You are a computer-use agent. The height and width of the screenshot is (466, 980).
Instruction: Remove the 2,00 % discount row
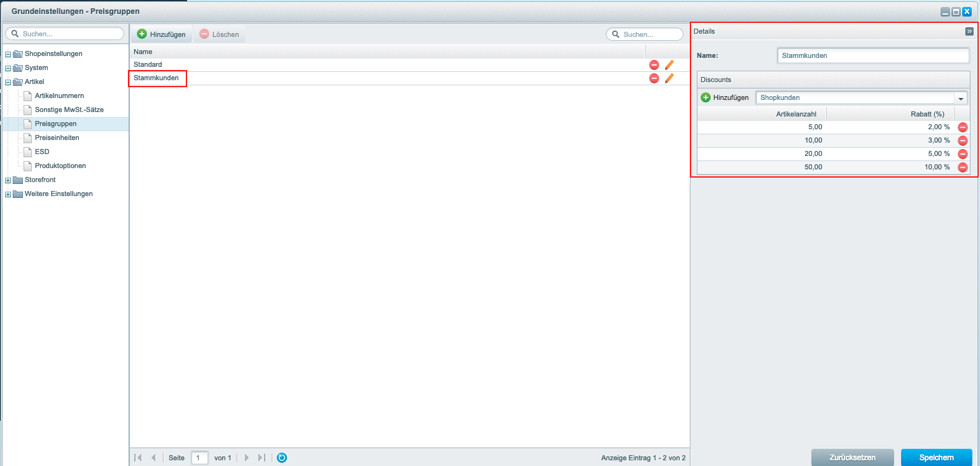click(x=962, y=127)
